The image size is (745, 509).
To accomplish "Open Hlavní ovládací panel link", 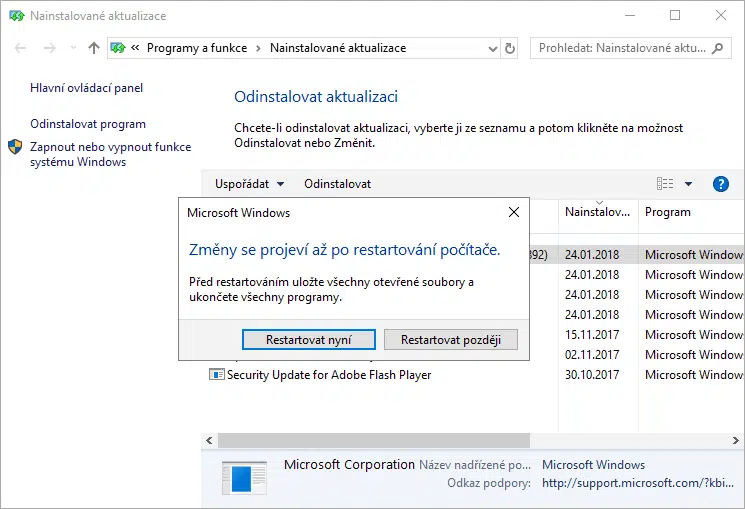I will 86,88.
